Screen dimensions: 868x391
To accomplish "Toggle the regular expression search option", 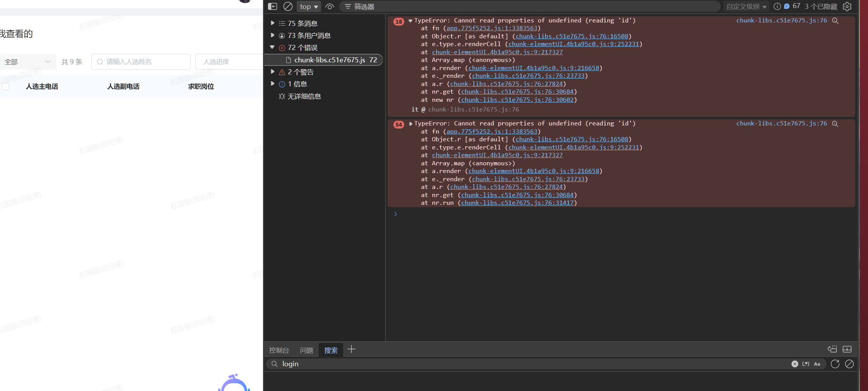I will tap(806, 364).
